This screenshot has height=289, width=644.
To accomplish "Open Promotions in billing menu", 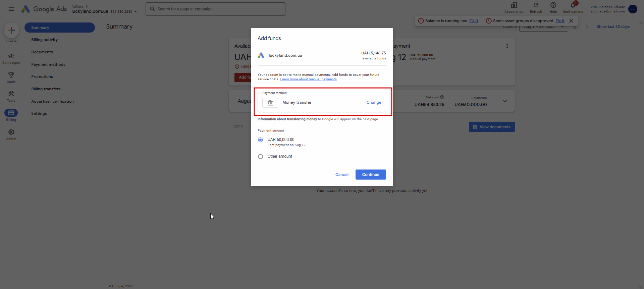I will 42,77.
